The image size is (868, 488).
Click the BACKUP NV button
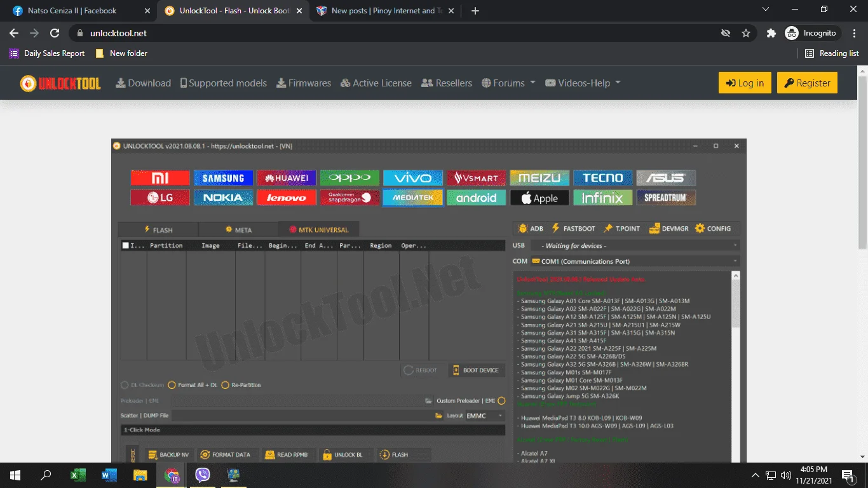pos(169,455)
